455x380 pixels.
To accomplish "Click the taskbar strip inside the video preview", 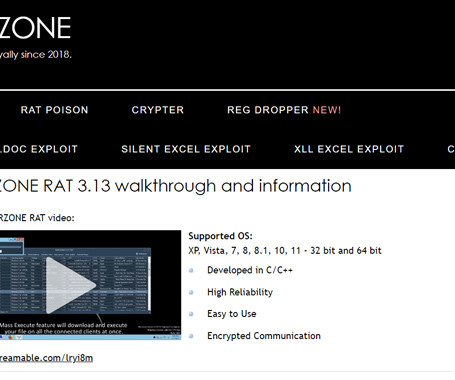I will point(90,337).
